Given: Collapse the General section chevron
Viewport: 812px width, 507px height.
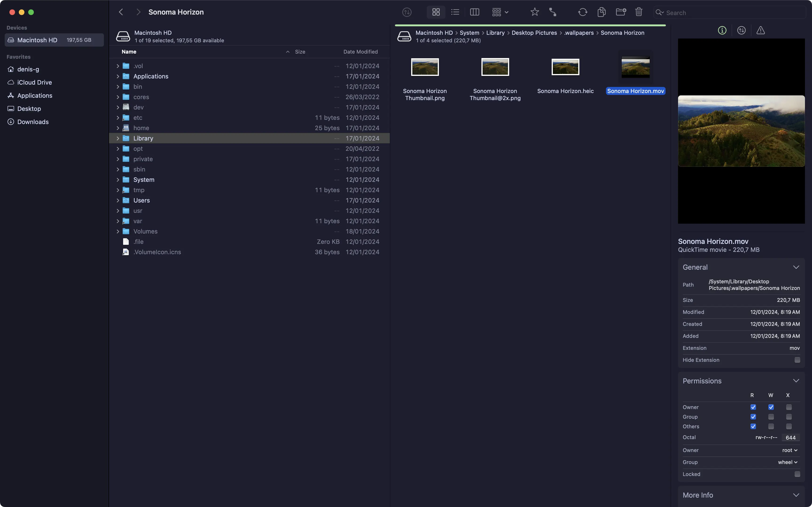Looking at the screenshot, I should click(796, 267).
